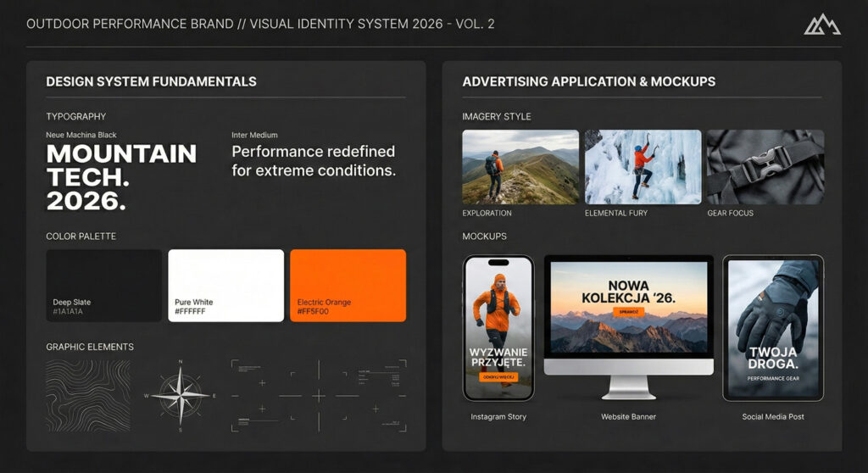The width and height of the screenshot is (868, 473).
Task: Click the HUD crosshair grid graphic
Action: (x=318, y=396)
